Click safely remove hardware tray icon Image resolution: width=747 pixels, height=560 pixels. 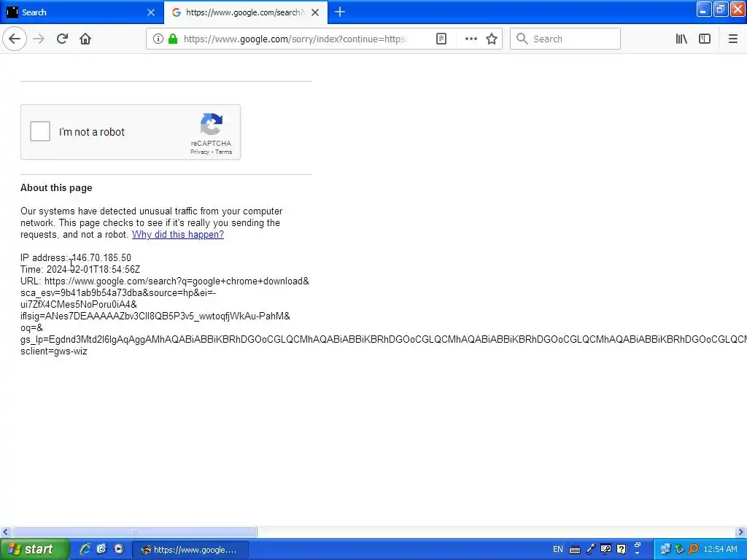click(x=679, y=549)
